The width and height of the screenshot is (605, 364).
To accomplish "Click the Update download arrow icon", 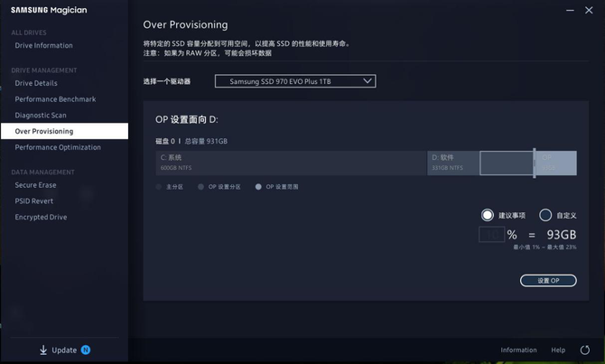I will [43, 350].
